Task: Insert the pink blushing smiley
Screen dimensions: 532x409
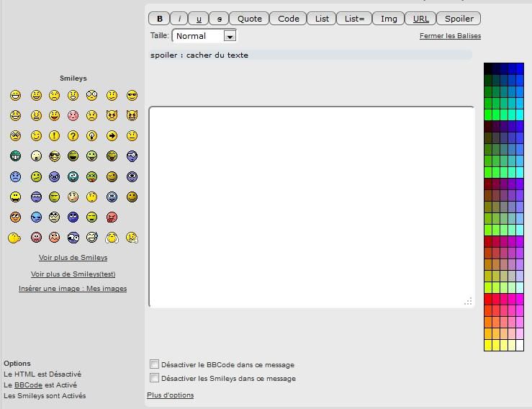Action: tap(73, 115)
